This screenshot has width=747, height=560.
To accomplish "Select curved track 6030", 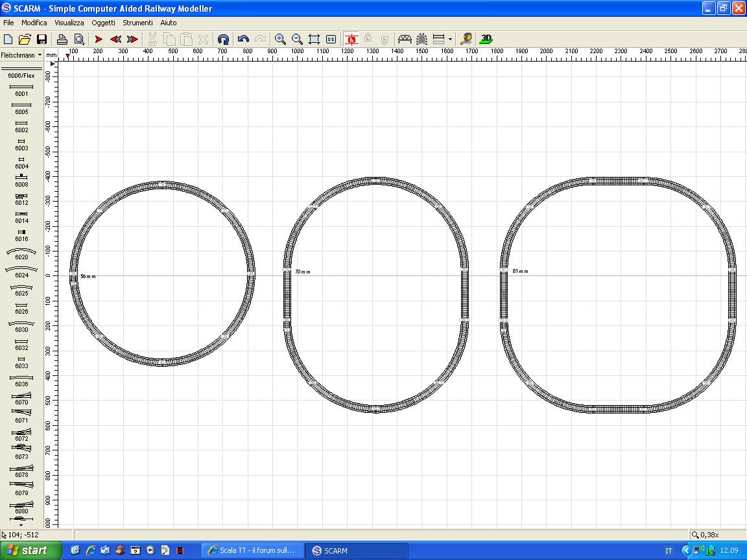I will [x=21, y=326].
